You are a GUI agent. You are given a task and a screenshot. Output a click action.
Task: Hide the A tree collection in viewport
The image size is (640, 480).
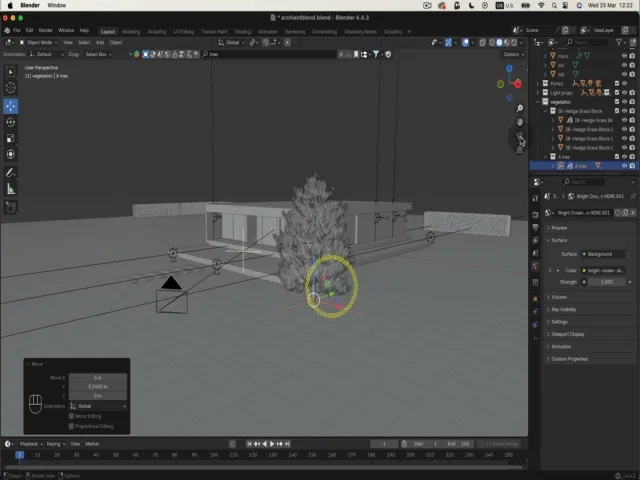pyautogui.click(x=624, y=156)
